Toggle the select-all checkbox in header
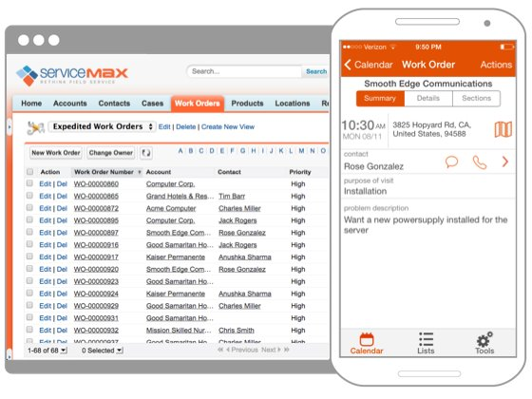 pyautogui.click(x=29, y=172)
